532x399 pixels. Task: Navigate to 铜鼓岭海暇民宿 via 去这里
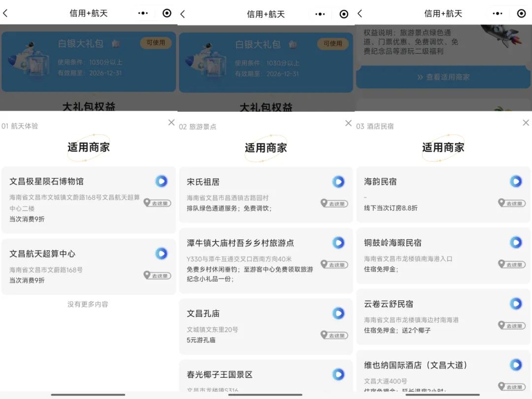click(512, 264)
